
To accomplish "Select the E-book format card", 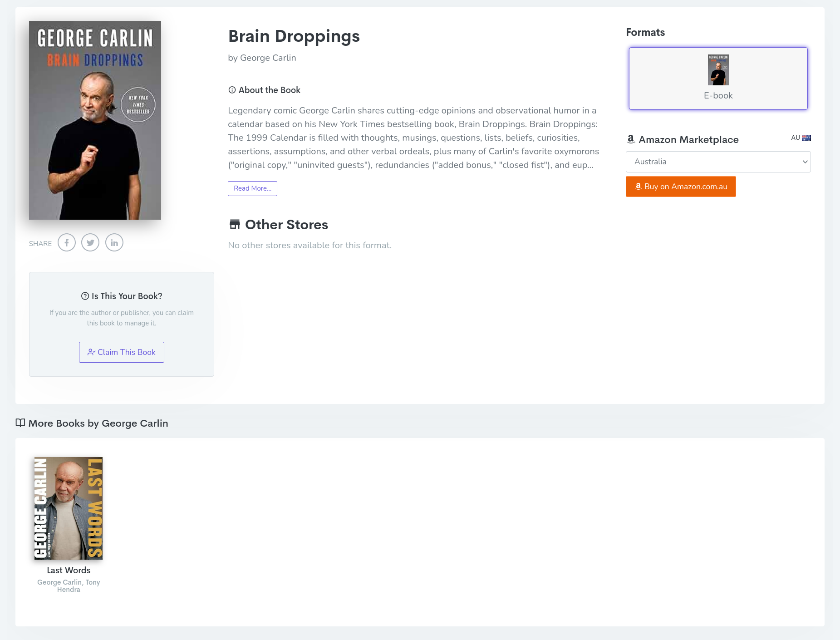I will click(x=718, y=79).
